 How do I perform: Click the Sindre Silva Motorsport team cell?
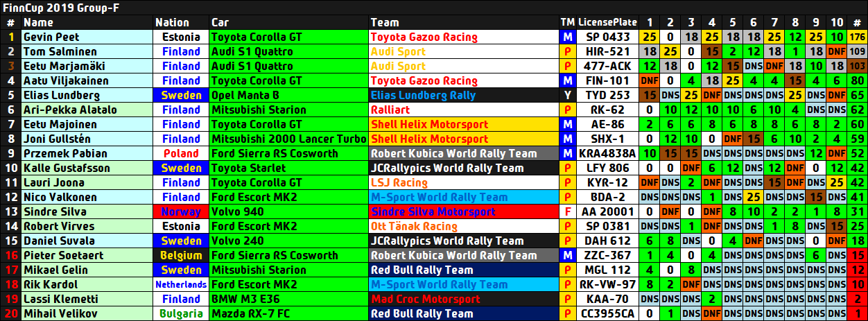[464, 211]
